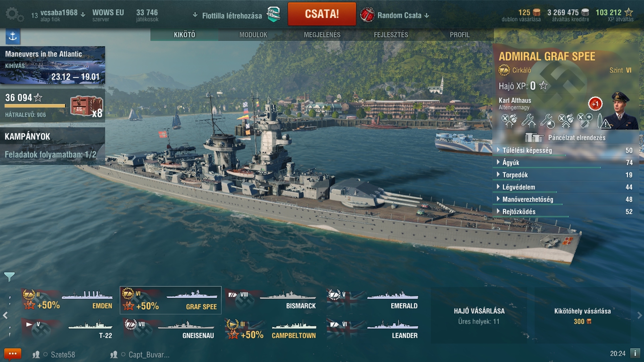Viewport: 644px width, 362px height.
Task: Open the Flottilla létrehozása division icon
Action: [x=273, y=15]
